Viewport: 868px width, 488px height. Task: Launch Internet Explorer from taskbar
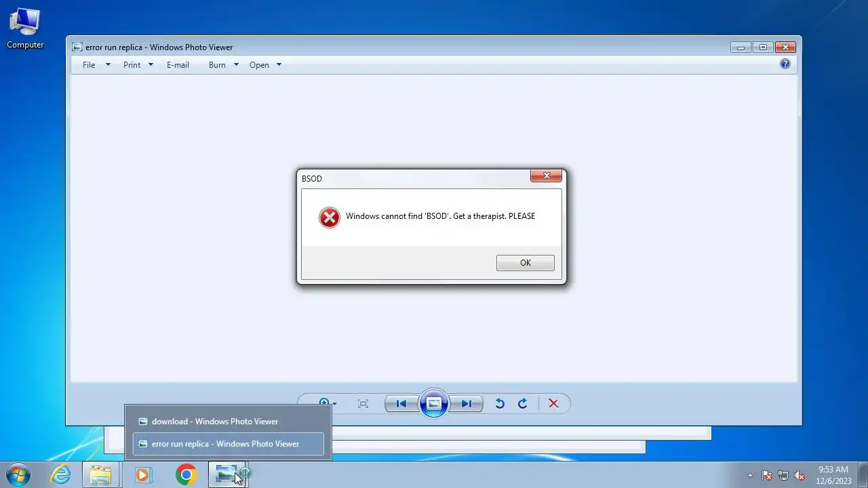[x=61, y=474]
